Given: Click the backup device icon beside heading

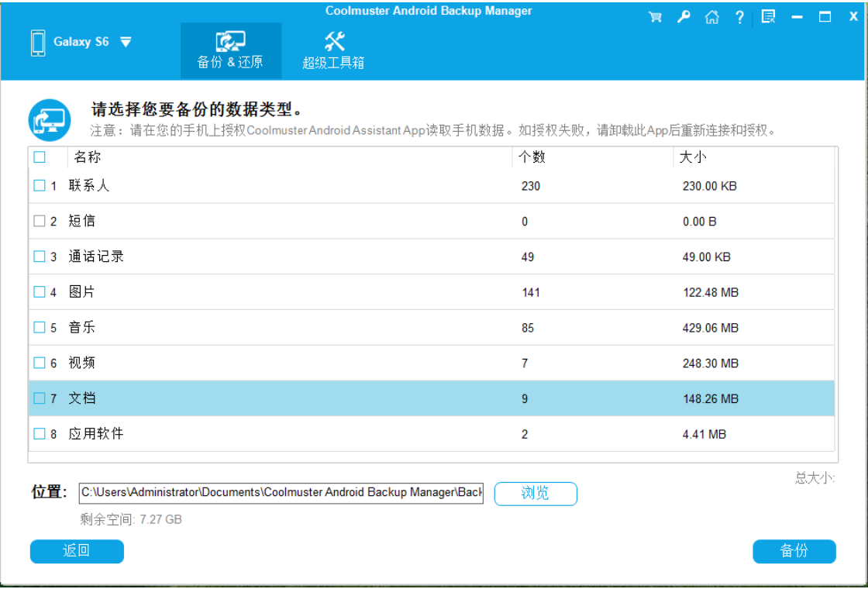Looking at the screenshot, I should point(50,120).
